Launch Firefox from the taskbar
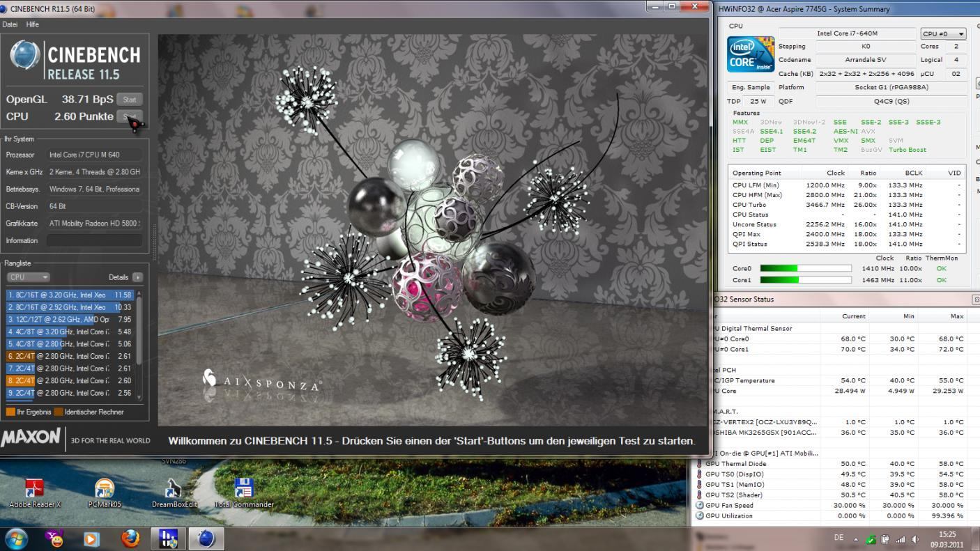980x551 pixels. point(130,538)
